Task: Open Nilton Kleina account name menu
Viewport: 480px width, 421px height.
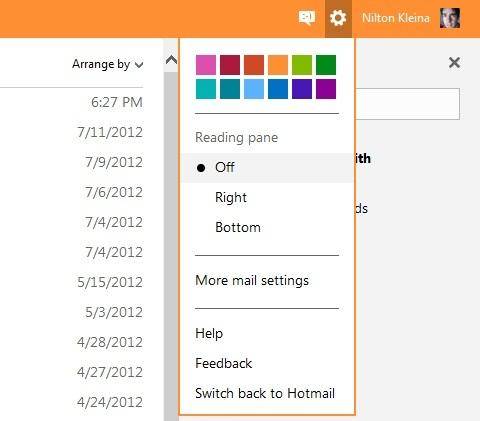Action: [396, 18]
